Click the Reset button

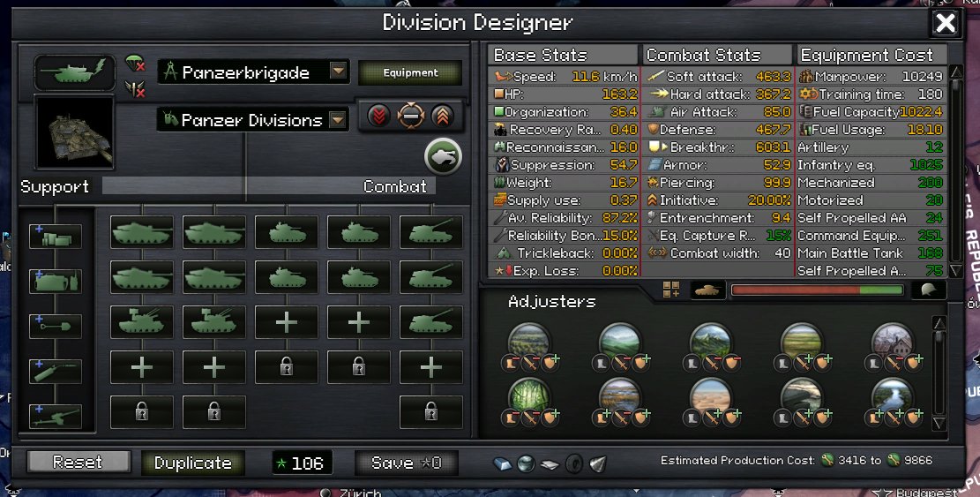pos(79,463)
